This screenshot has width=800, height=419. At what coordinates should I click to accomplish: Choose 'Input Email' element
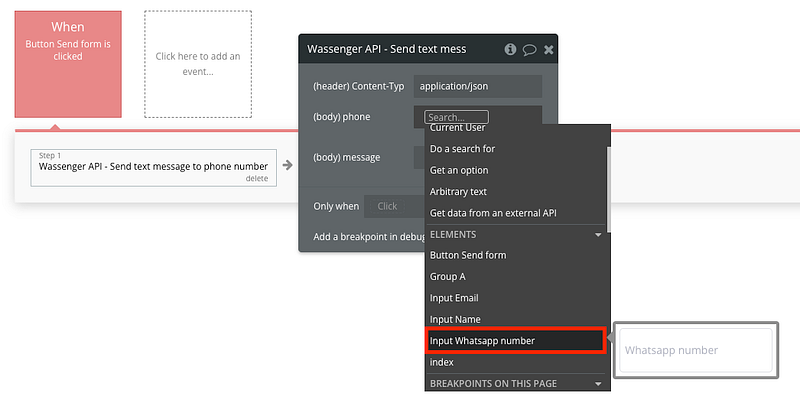click(x=454, y=298)
